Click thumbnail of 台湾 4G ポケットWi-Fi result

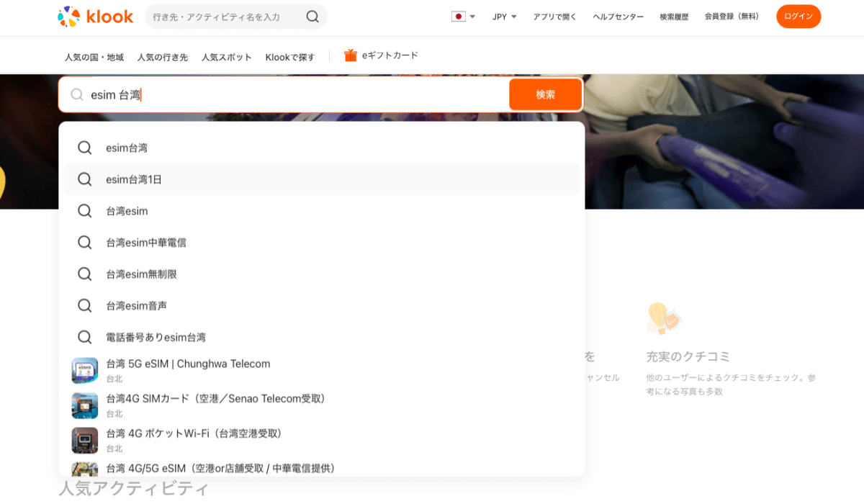[84, 440]
